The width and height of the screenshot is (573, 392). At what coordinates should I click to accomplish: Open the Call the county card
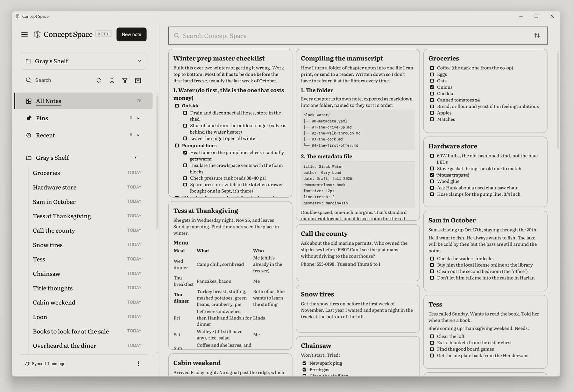(x=358, y=253)
